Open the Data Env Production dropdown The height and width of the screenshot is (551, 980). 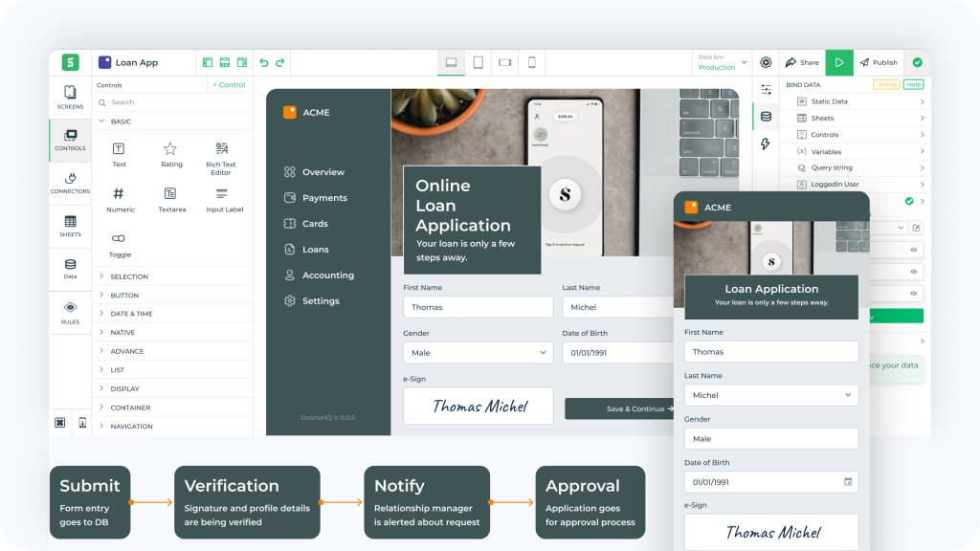point(720,62)
